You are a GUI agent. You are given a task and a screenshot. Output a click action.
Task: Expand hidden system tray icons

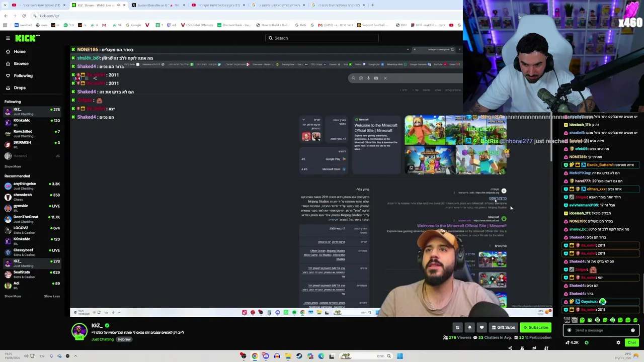75,356
